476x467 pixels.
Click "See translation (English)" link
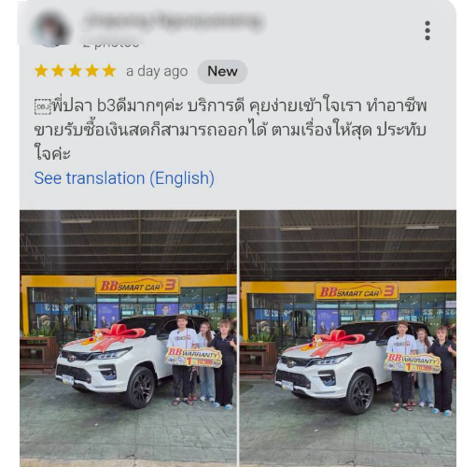click(x=124, y=178)
